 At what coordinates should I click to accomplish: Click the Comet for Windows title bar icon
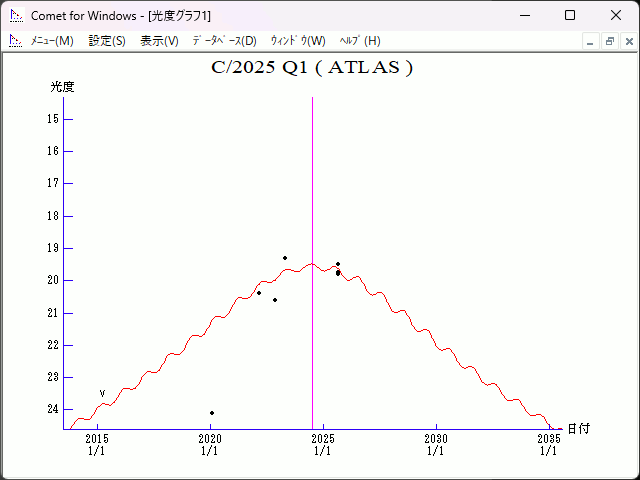15,16
